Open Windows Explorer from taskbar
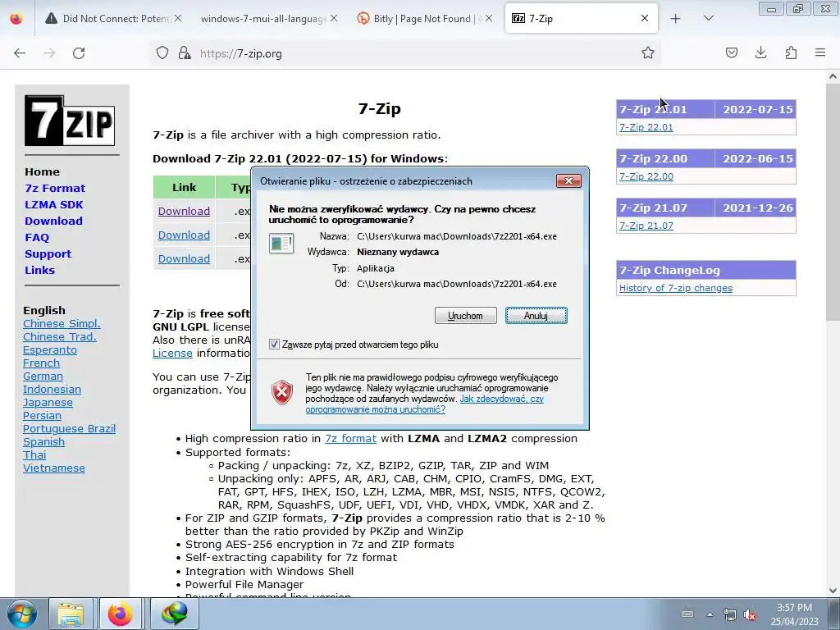The image size is (840, 630). (71, 614)
